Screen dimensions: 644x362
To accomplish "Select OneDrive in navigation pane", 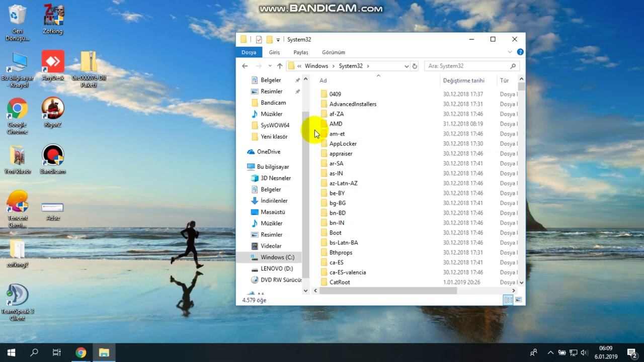I will pos(269,152).
